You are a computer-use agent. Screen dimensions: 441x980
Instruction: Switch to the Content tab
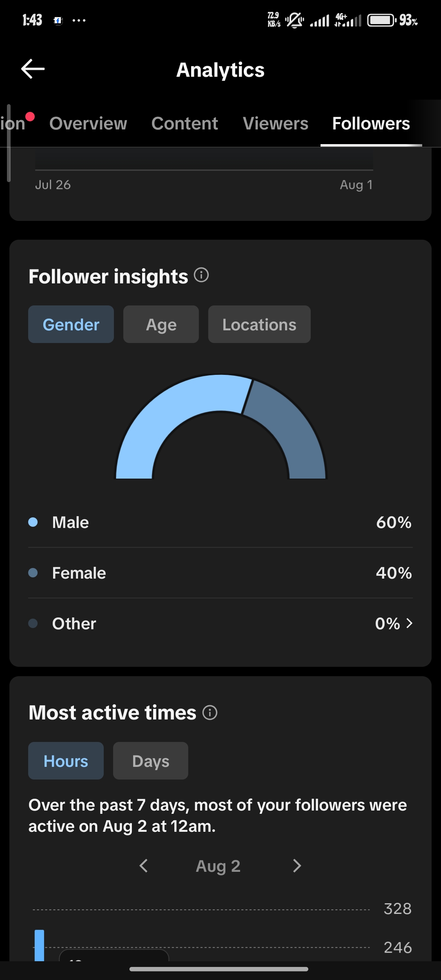(185, 123)
